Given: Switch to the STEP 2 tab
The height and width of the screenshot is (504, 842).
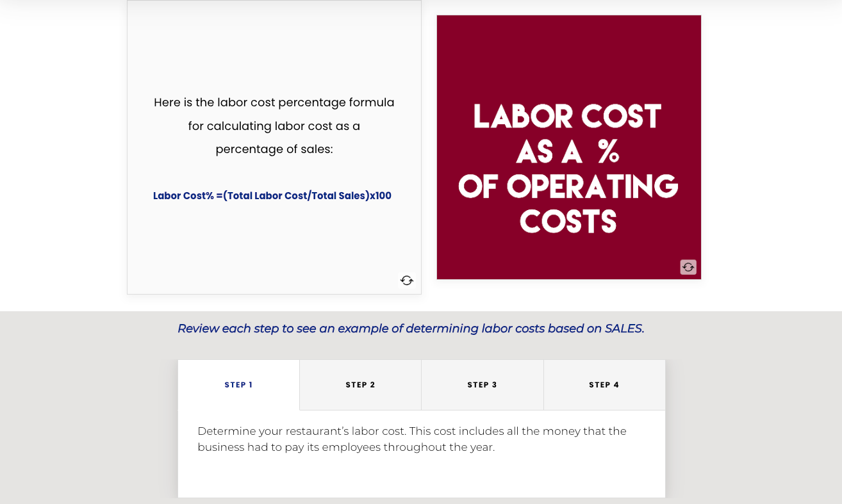Looking at the screenshot, I should [x=360, y=385].
